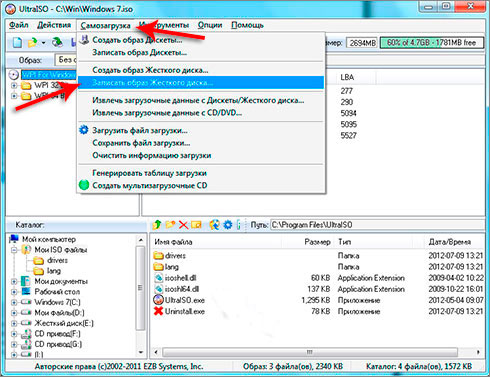Choose Сохранить файл загрузки
The height and width of the screenshot is (377, 490).
click(x=201, y=143)
